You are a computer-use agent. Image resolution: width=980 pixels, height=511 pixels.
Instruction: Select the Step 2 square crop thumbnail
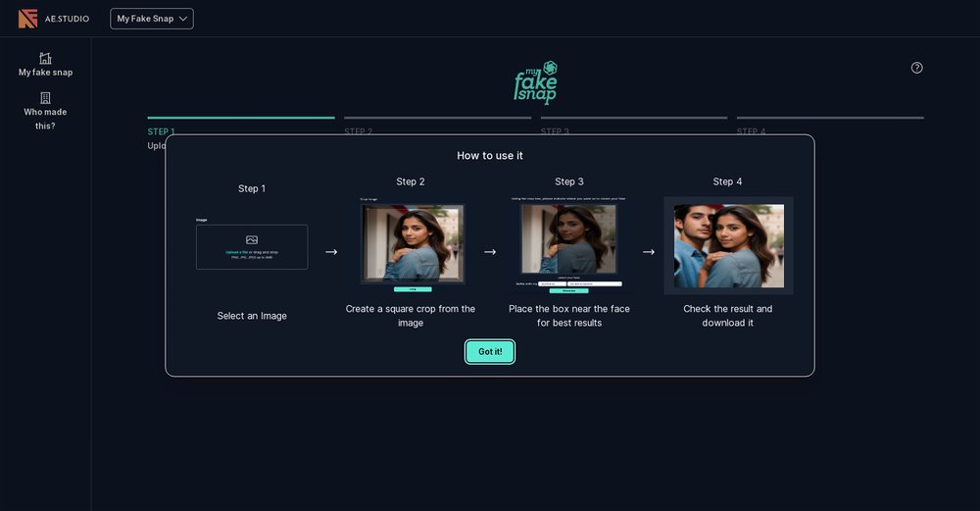pyautogui.click(x=412, y=243)
